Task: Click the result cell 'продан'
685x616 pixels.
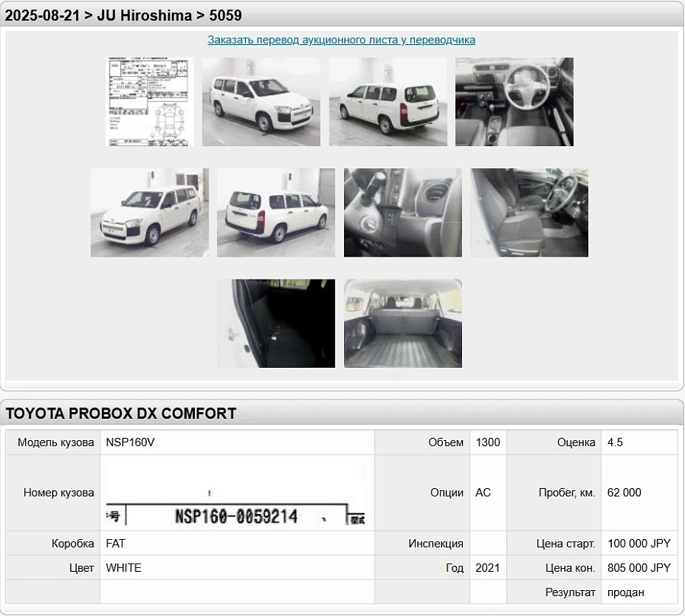Action: point(626,592)
